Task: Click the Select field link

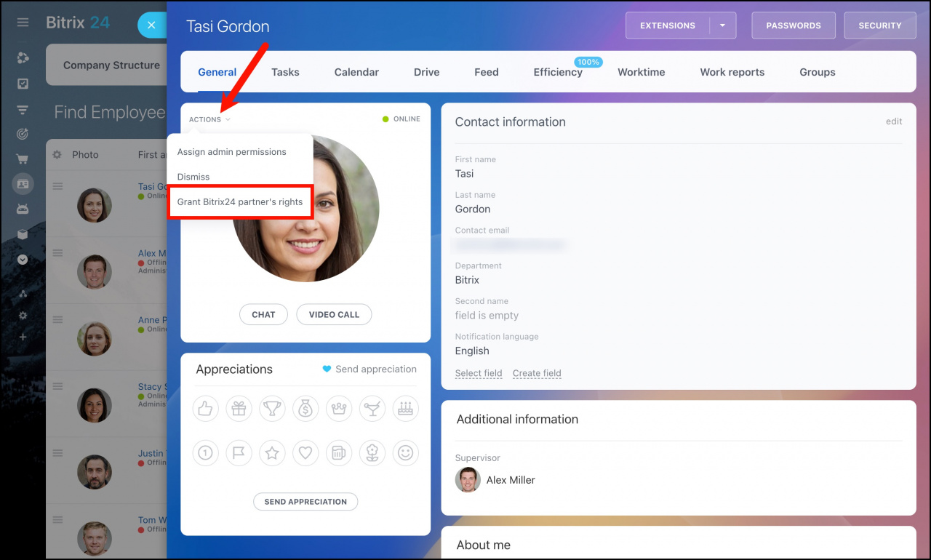Action: [x=479, y=373]
